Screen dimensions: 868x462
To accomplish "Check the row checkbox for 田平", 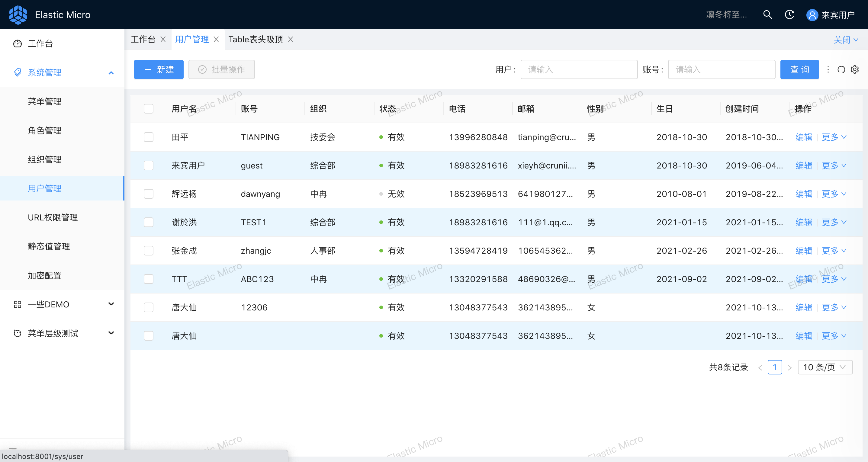I will (149, 137).
